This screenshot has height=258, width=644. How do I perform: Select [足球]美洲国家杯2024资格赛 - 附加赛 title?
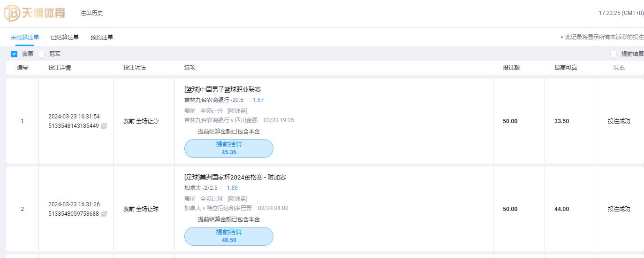coord(235,177)
